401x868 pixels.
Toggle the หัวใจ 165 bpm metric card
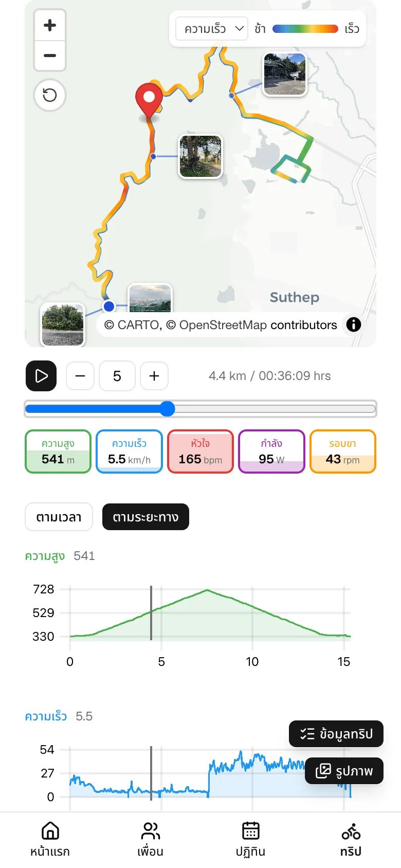tap(200, 451)
